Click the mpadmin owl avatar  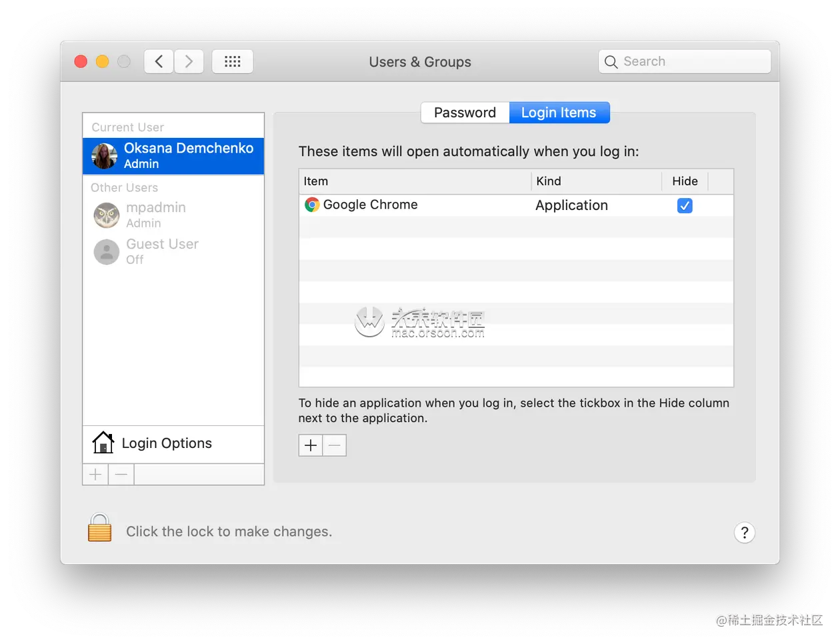pos(107,215)
